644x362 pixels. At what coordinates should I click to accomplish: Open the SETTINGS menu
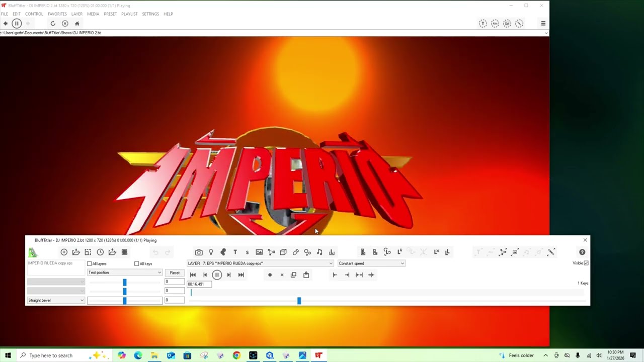point(150,14)
